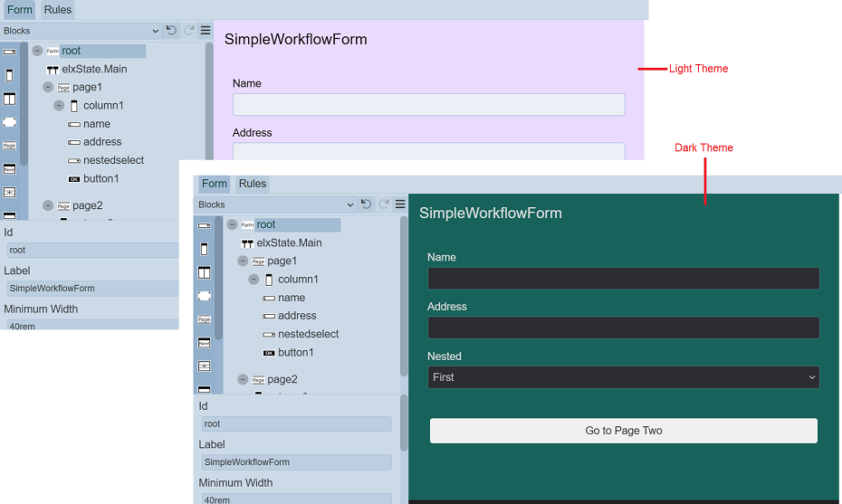
Task: Open the hamburger menu in the light theme editor
Action: click(x=206, y=31)
